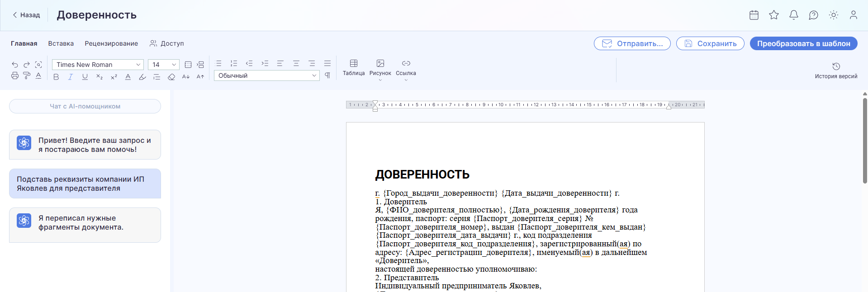Click the undo arrow icon

[x=15, y=65]
